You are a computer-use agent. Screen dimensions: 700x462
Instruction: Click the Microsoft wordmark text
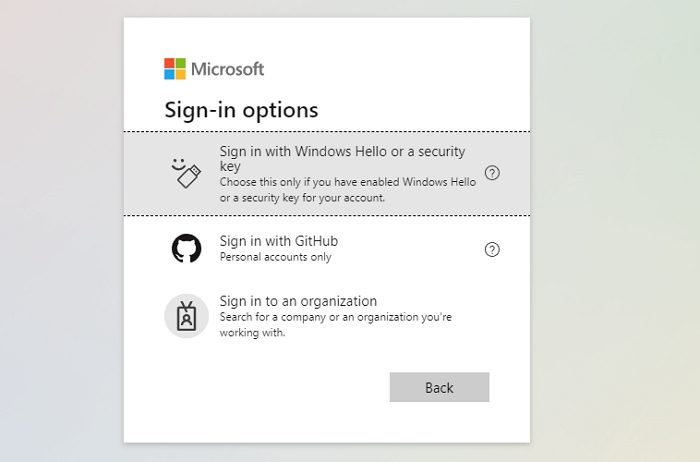[227, 69]
